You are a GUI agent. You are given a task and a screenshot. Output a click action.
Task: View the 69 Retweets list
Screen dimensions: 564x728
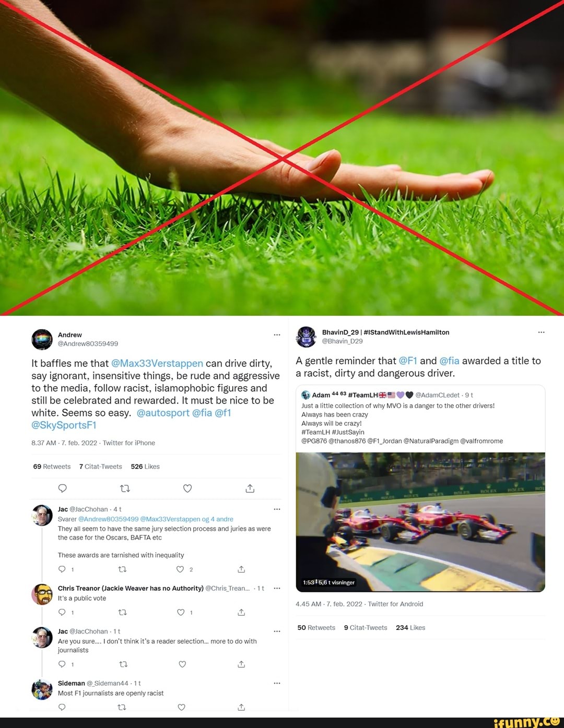tap(52, 467)
